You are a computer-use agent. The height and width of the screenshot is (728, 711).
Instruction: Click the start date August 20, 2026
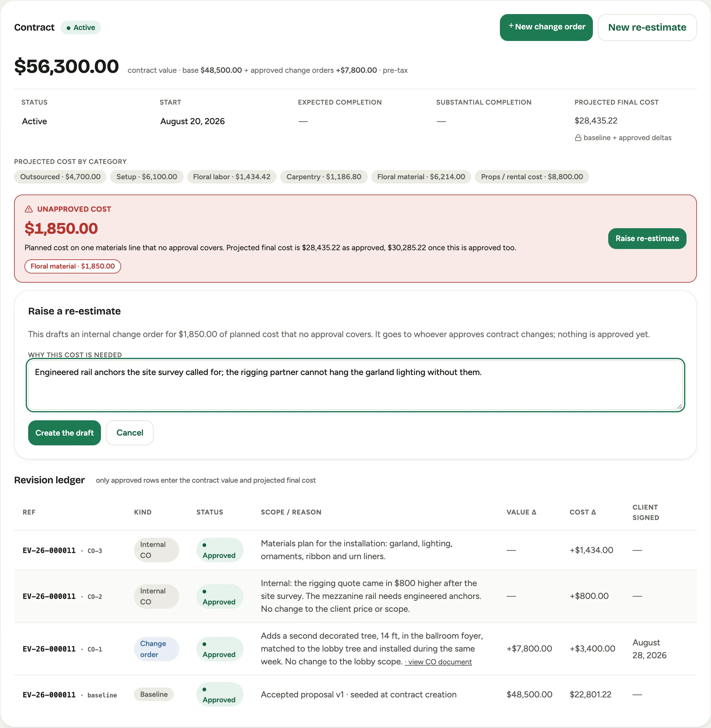point(192,121)
